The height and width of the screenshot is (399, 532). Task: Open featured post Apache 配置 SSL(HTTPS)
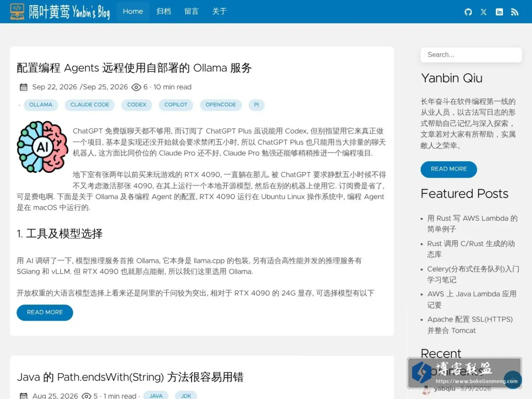[x=470, y=325]
